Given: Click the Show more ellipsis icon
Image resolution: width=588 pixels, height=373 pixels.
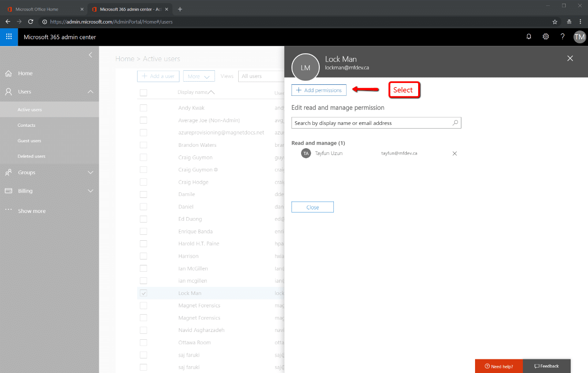Looking at the screenshot, I should (8, 210).
